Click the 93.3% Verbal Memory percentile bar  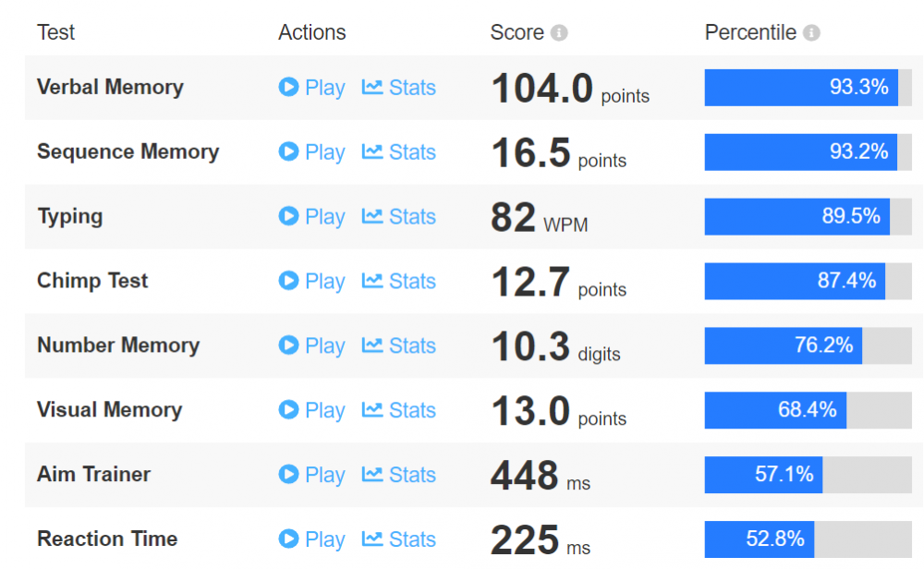[x=808, y=88]
